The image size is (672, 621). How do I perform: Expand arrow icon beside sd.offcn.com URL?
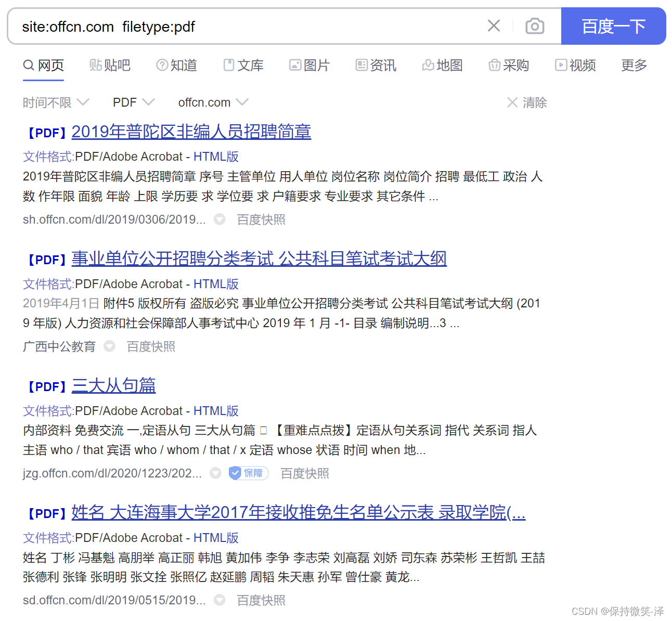220,600
